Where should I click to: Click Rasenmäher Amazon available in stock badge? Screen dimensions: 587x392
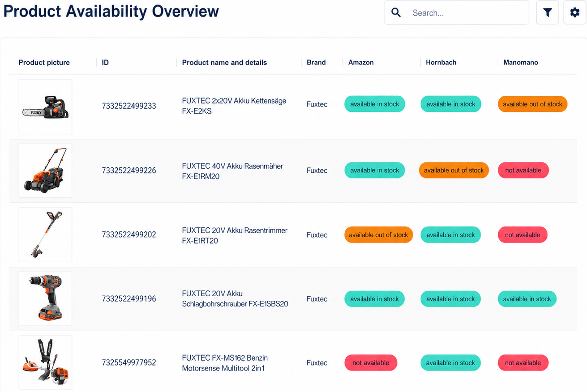(x=375, y=170)
